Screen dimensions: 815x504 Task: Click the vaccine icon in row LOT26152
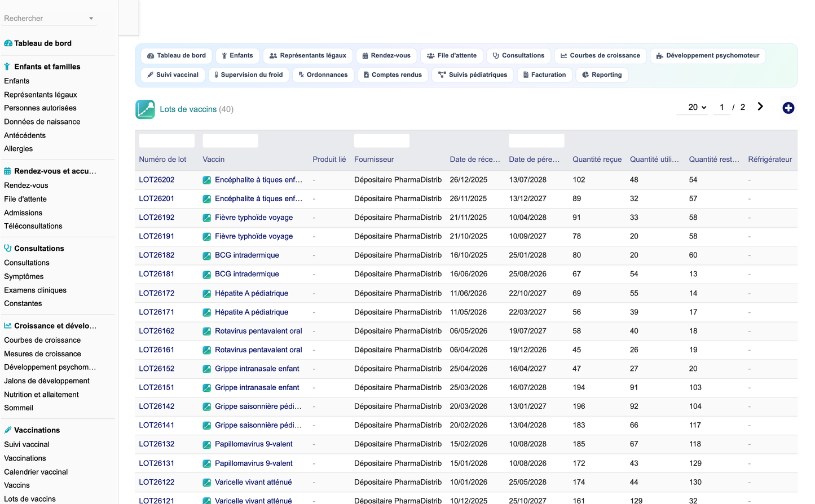[207, 369]
